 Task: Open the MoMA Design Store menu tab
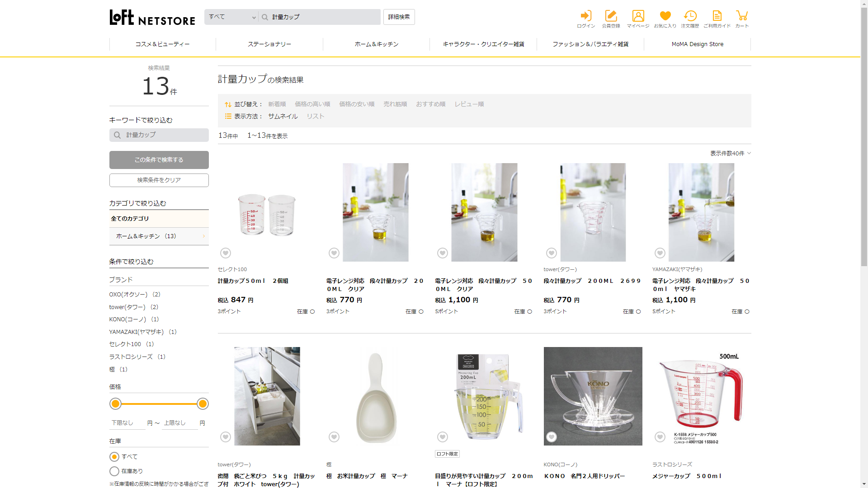point(697,44)
